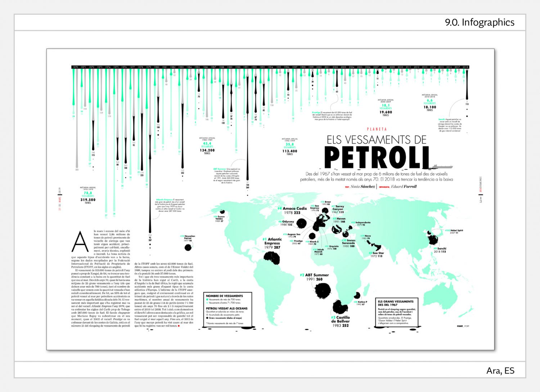Image resolution: width=540 pixels, height=392 pixels.
Task: Enable the 7-700 tones spills legend entry
Action: coord(207,303)
